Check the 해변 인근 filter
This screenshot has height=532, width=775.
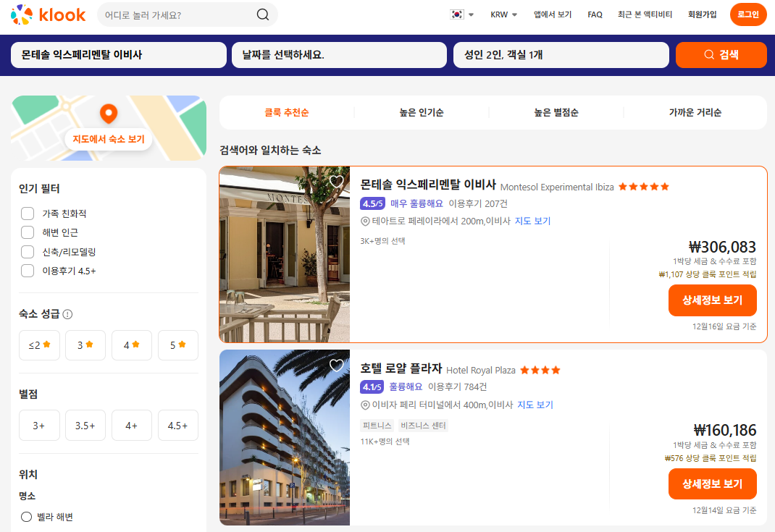click(x=28, y=232)
